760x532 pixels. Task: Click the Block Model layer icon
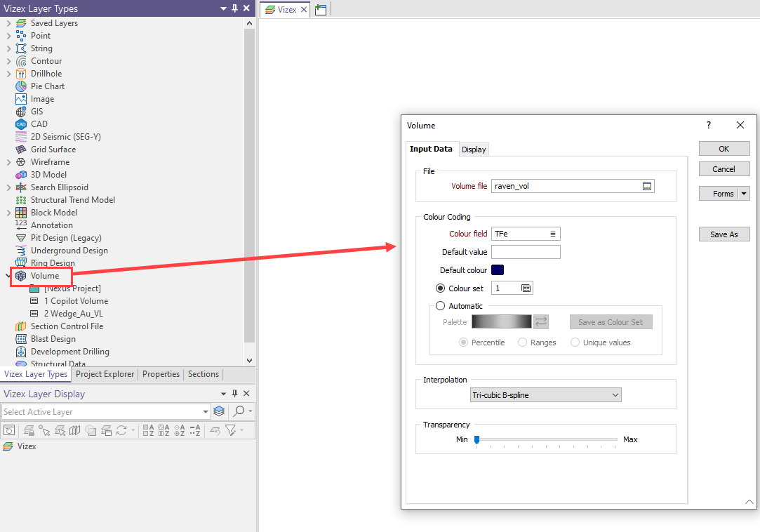(x=21, y=213)
